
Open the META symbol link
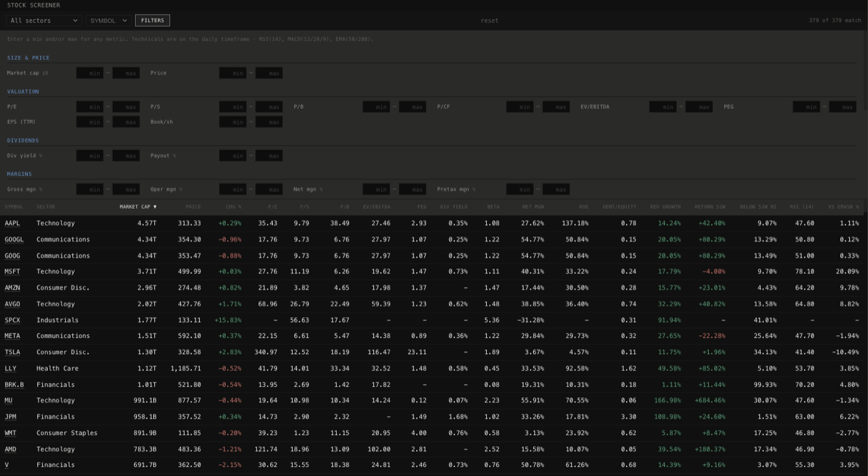12,336
